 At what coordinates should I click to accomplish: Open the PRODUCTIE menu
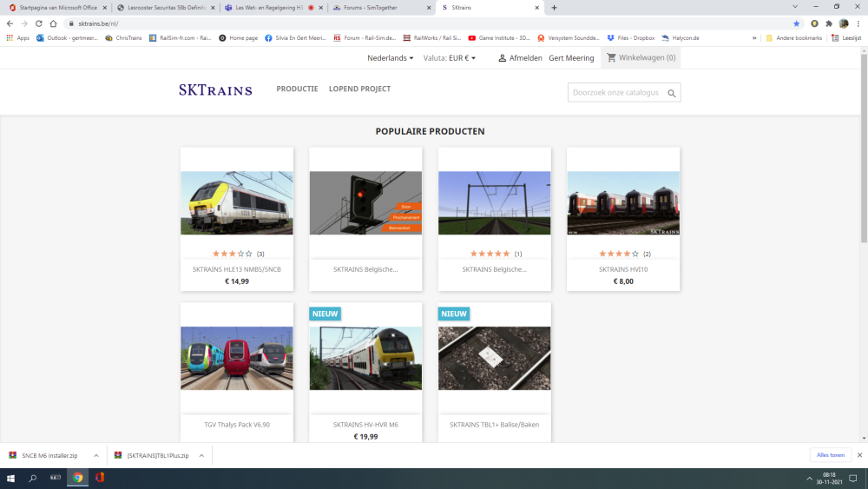(x=297, y=89)
